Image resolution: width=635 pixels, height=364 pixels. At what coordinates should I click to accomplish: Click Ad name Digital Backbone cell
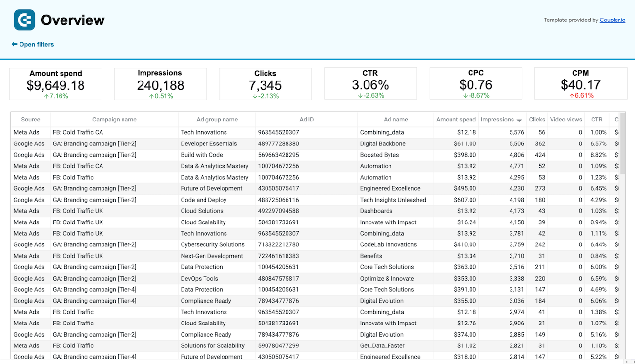coord(380,144)
